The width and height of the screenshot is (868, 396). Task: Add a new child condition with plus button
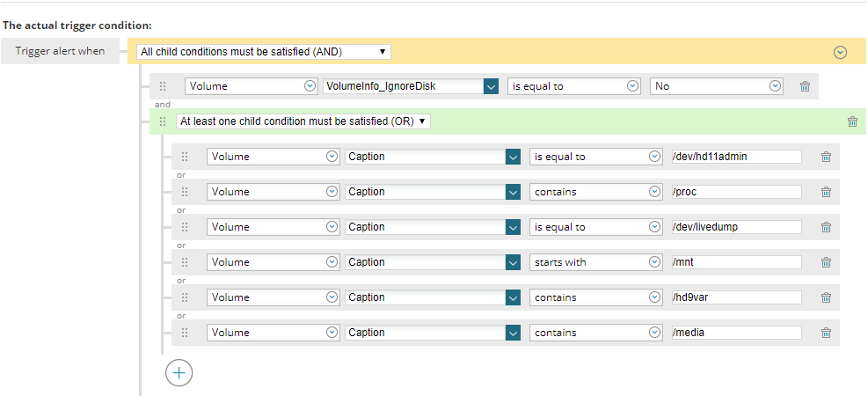pos(179,372)
